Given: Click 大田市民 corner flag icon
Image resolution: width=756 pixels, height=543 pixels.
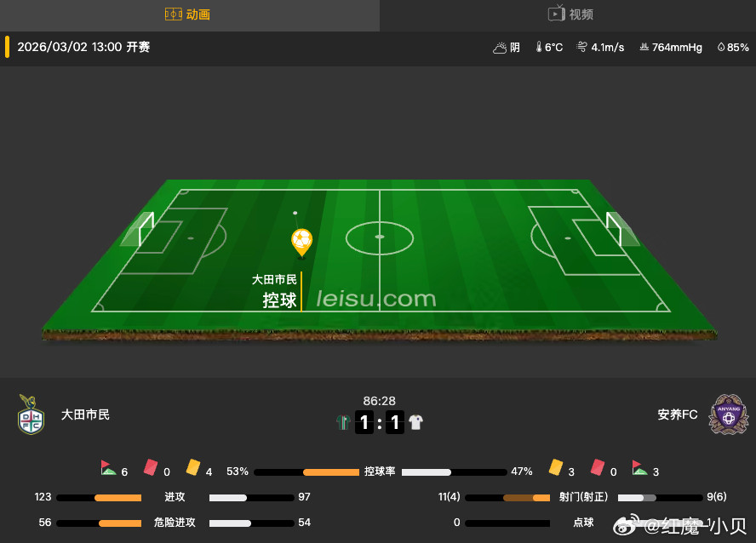Looking at the screenshot, I should (x=108, y=468).
